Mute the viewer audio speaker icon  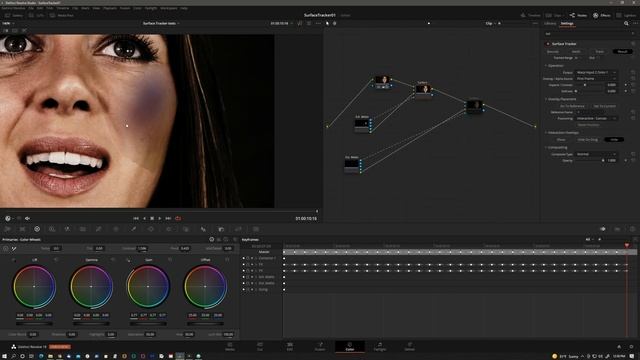point(27,218)
